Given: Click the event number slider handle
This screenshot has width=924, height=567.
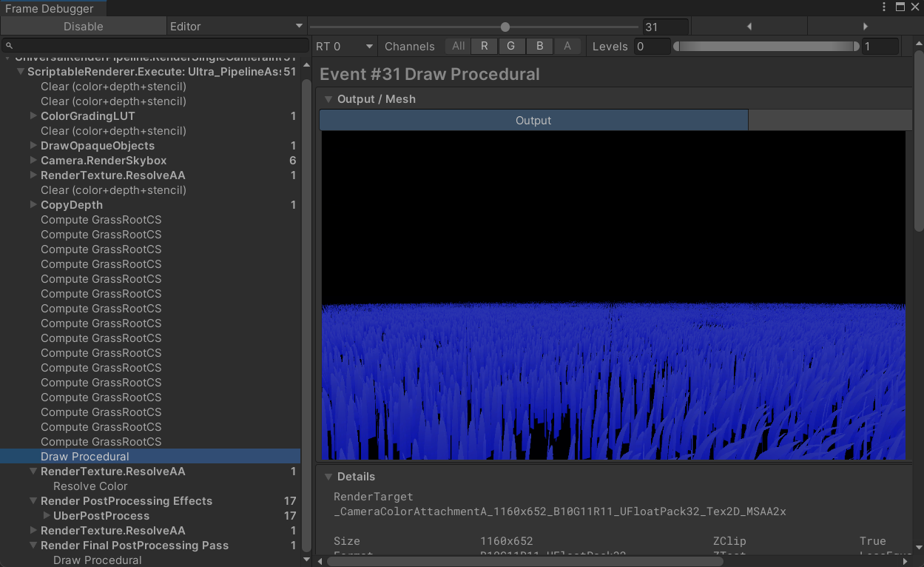Looking at the screenshot, I should 505,27.
